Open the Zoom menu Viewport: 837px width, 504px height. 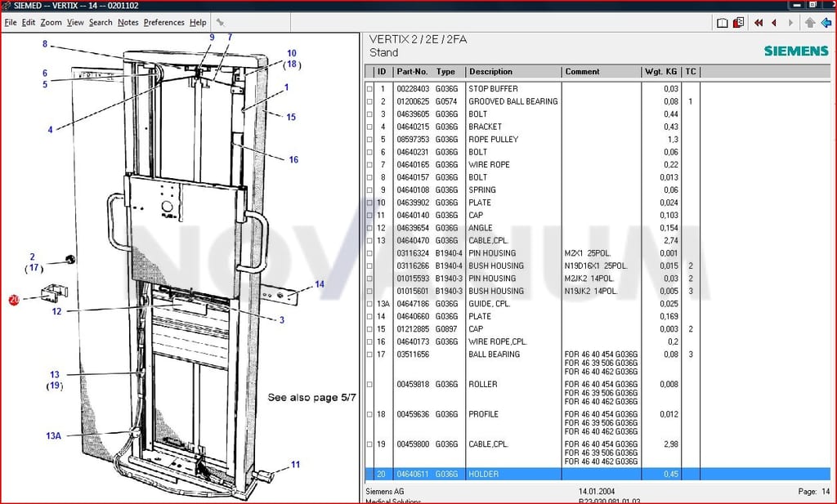click(x=51, y=22)
